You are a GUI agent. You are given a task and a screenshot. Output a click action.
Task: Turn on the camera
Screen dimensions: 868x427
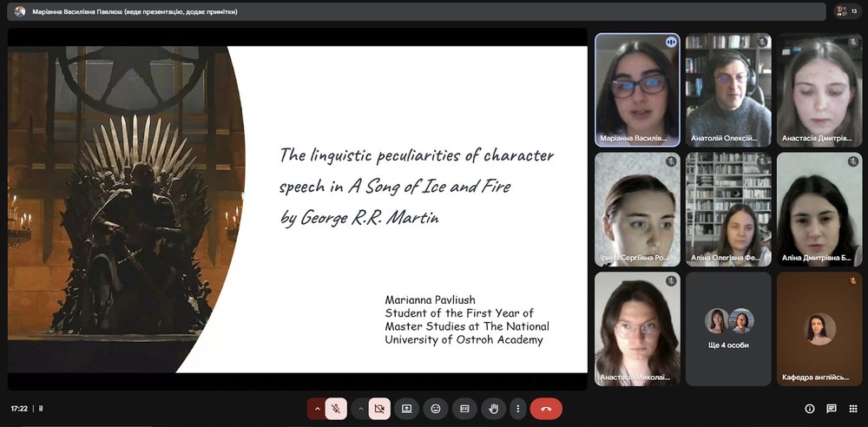click(379, 408)
